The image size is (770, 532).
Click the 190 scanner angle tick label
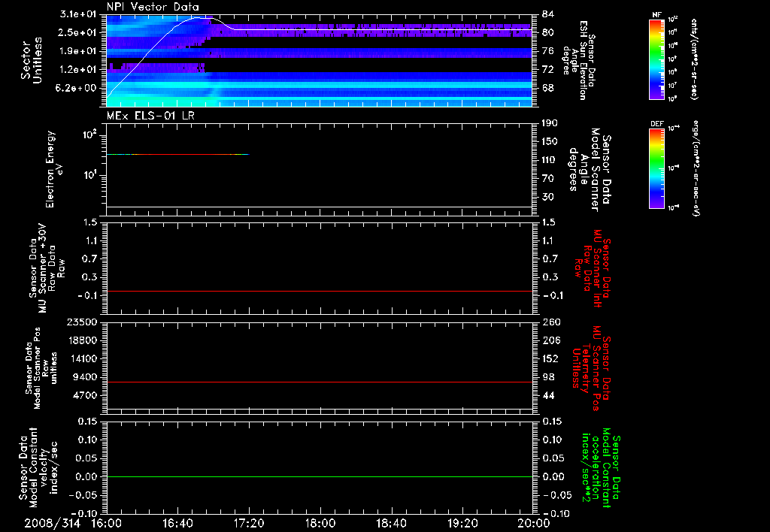coord(550,123)
